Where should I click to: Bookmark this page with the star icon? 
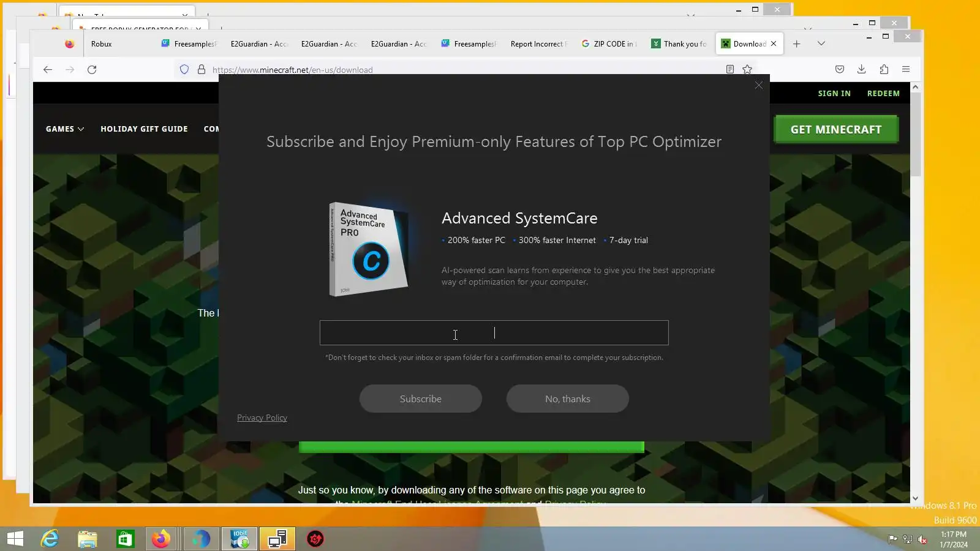click(x=747, y=69)
